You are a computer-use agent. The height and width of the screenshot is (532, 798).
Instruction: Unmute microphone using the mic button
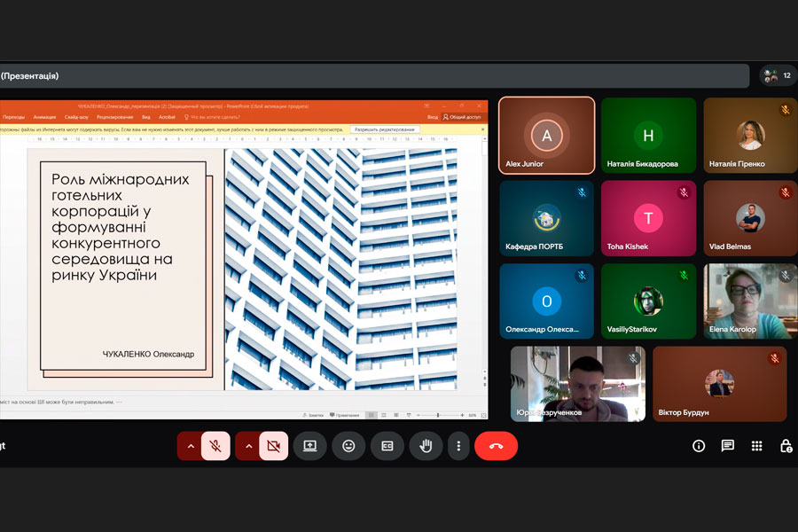click(215, 446)
